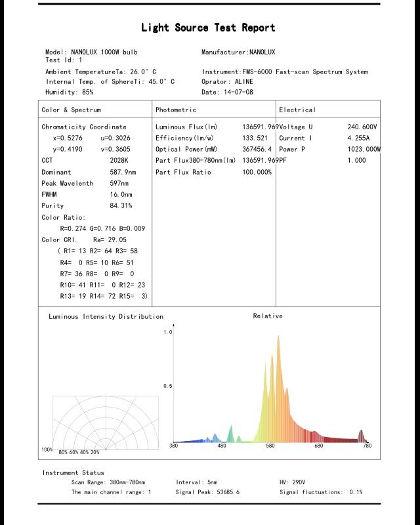Click the 'R13= 19 R14= 72 R15= 3' row
This screenshot has height=525, width=420.
(104, 296)
